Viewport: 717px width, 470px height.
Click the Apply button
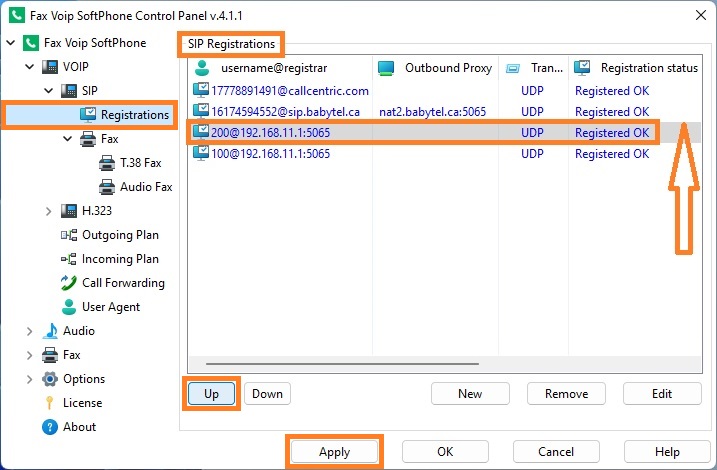coord(335,452)
